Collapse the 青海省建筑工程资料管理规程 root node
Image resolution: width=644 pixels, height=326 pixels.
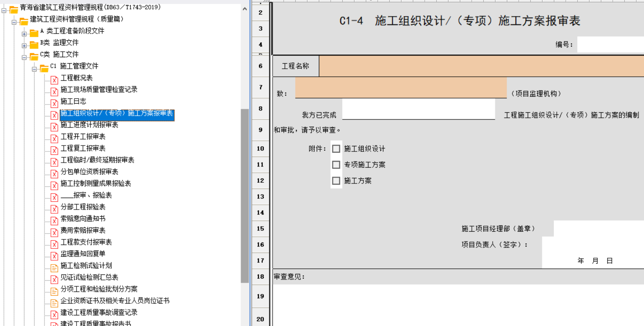(x=4, y=10)
